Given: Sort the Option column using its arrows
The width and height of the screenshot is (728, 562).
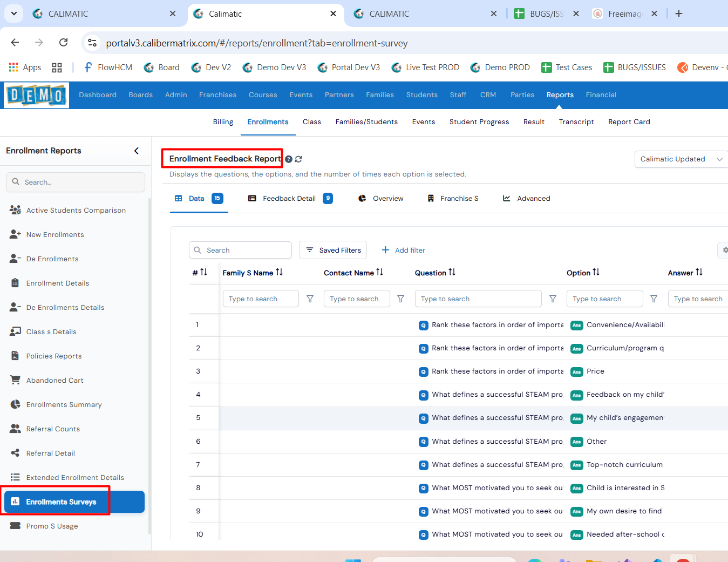Looking at the screenshot, I should [596, 273].
